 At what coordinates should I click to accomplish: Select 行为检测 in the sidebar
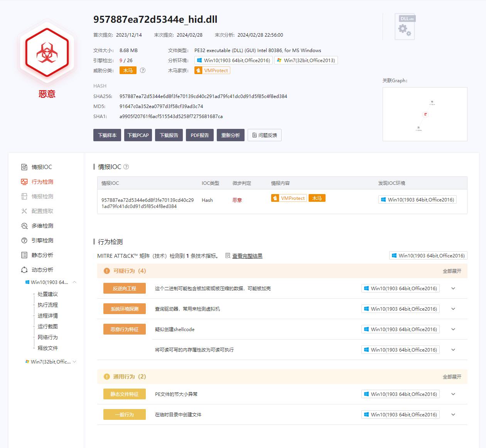tap(42, 182)
